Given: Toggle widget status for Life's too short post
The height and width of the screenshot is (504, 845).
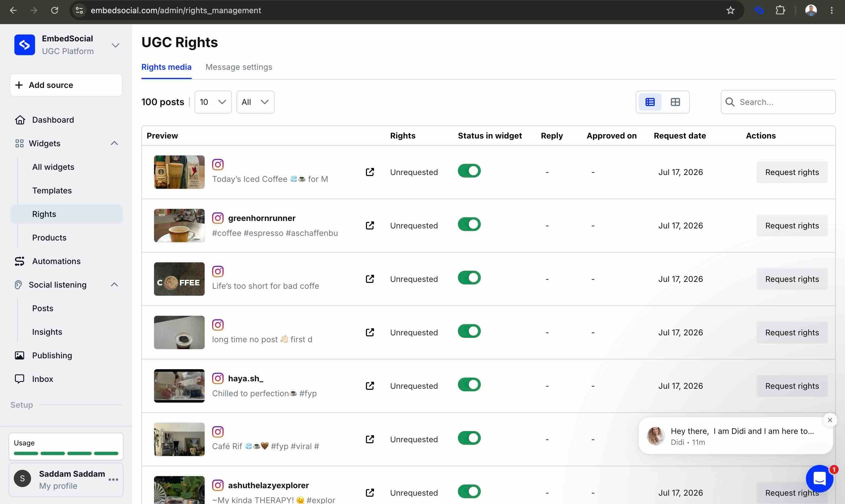Looking at the screenshot, I should (x=469, y=278).
